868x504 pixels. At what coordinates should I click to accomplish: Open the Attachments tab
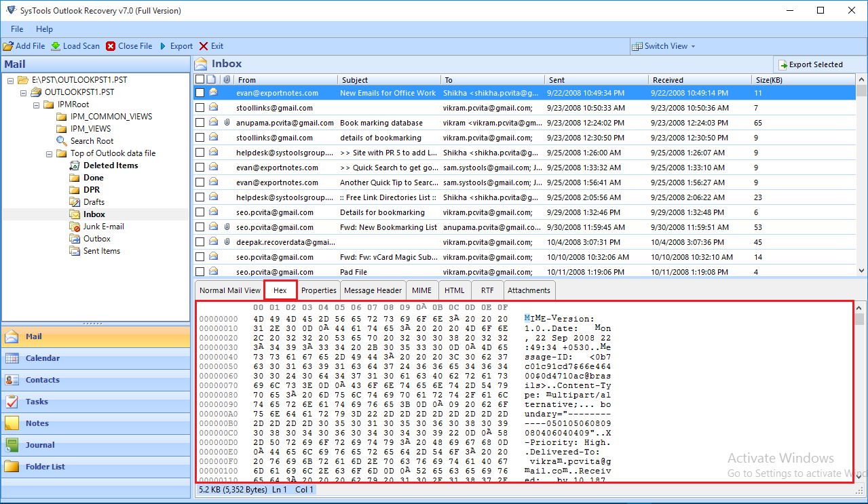point(529,290)
